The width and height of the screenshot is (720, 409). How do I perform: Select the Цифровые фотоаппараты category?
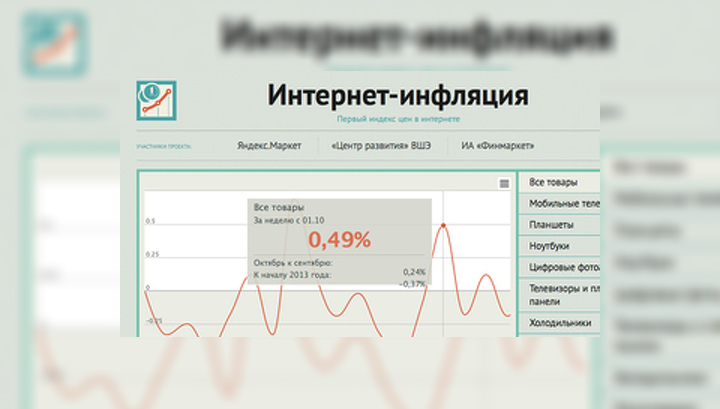[559, 267]
